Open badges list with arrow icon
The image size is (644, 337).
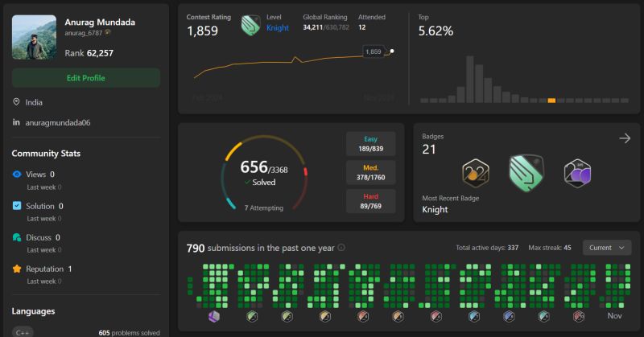[x=625, y=138]
